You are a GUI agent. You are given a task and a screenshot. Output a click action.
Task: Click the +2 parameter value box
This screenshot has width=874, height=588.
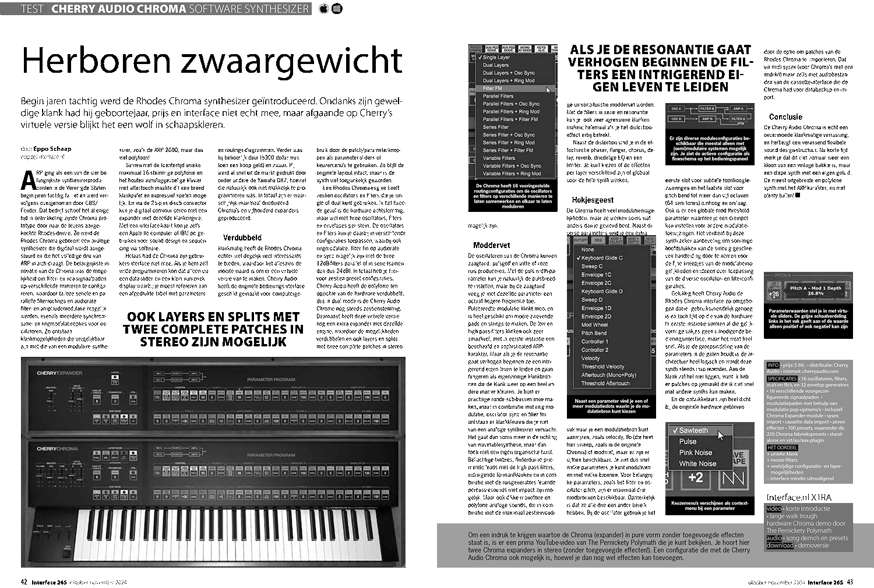[695, 477]
